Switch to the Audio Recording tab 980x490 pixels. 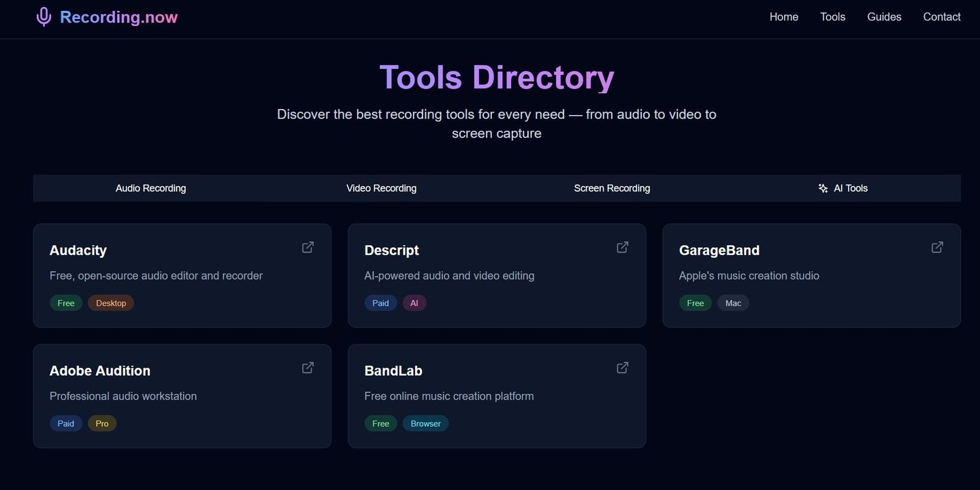pyautogui.click(x=150, y=189)
